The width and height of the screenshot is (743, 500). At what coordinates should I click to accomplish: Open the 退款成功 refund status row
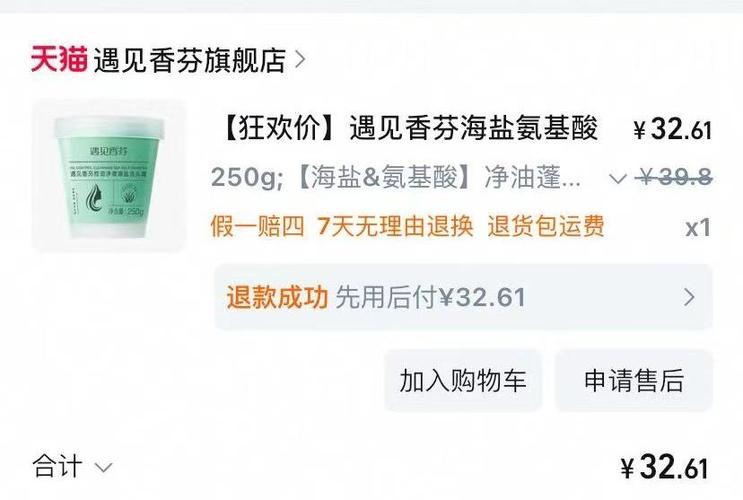[463, 297]
